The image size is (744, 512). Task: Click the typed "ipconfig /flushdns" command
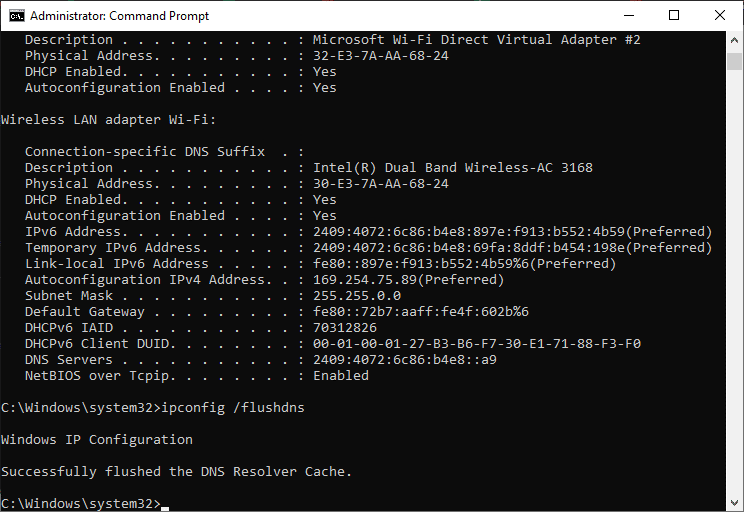click(x=232, y=407)
